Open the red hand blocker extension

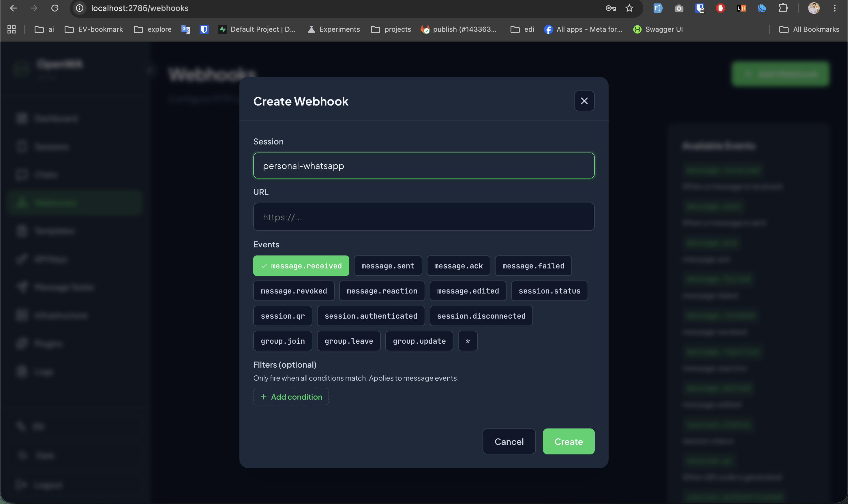pos(720,8)
